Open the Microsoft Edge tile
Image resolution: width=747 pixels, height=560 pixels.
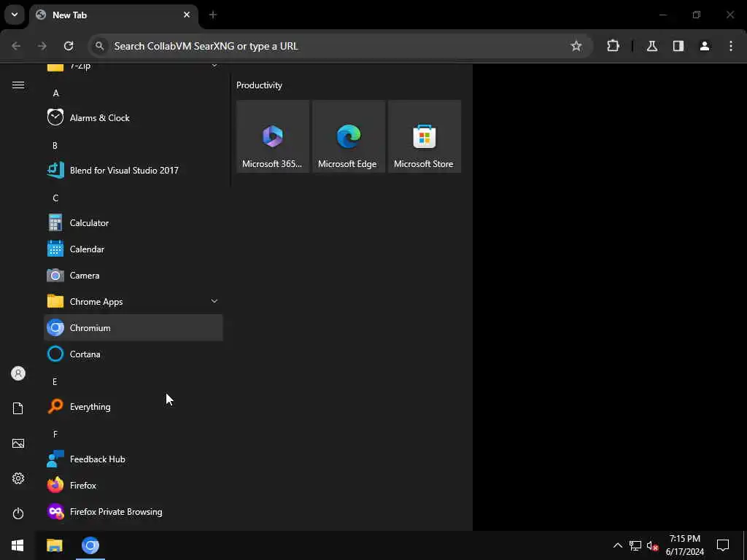pyautogui.click(x=348, y=136)
